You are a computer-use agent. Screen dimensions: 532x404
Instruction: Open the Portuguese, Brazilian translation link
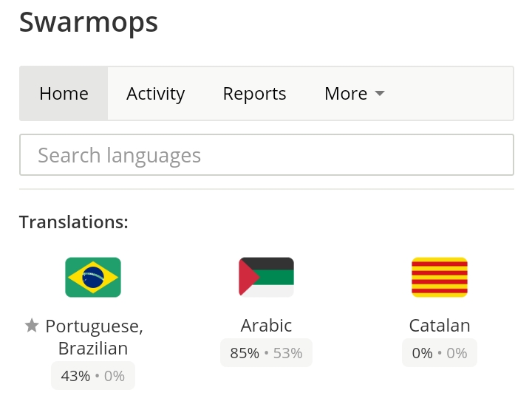point(94,338)
